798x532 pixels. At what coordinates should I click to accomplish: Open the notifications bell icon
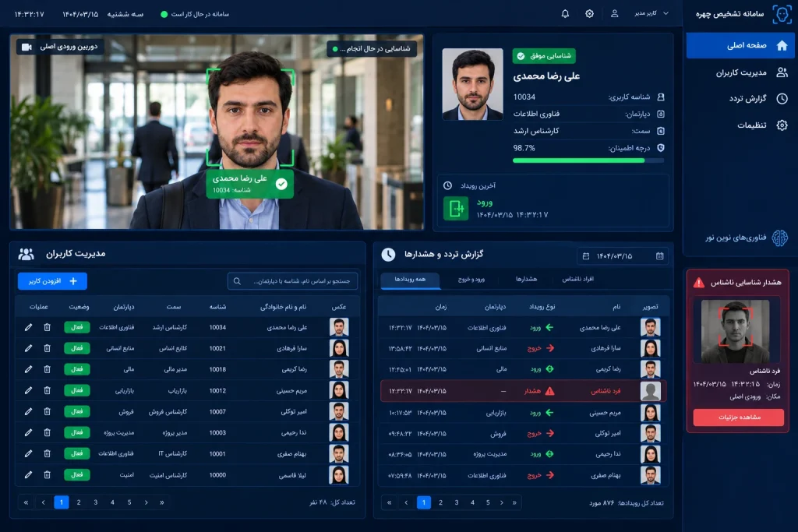565,14
